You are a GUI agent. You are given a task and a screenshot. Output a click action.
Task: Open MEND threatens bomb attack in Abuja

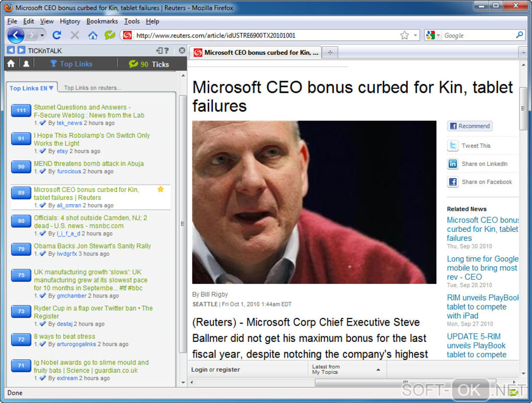point(89,163)
